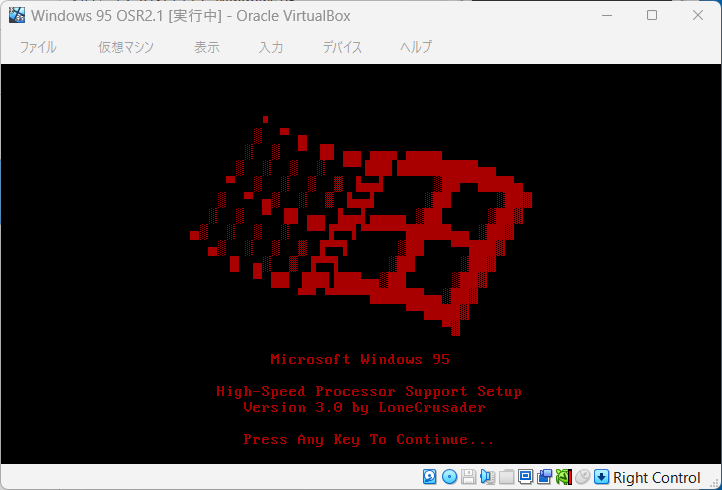Open the 仮想マシン menu
Screen dimensions: 722x490
pyautogui.click(x=125, y=47)
